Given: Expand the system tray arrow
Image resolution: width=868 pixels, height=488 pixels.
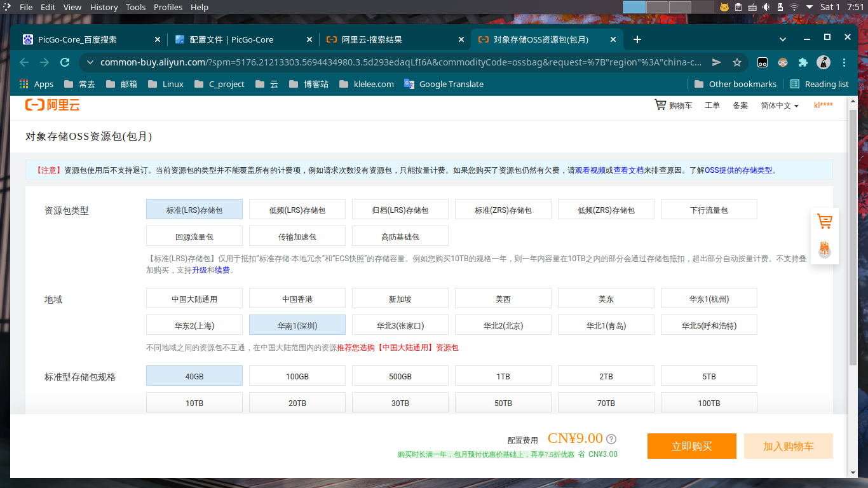Looking at the screenshot, I should pyautogui.click(x=809, y=7).
